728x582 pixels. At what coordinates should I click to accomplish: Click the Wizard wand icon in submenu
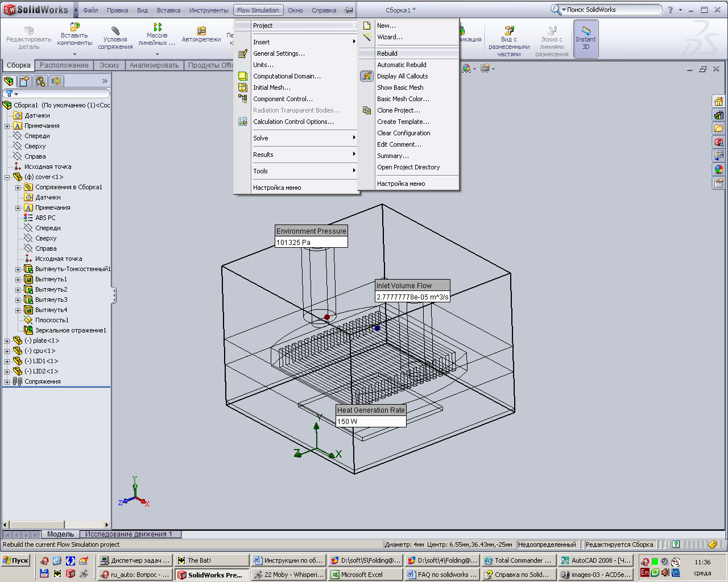(x=367, y=37)
